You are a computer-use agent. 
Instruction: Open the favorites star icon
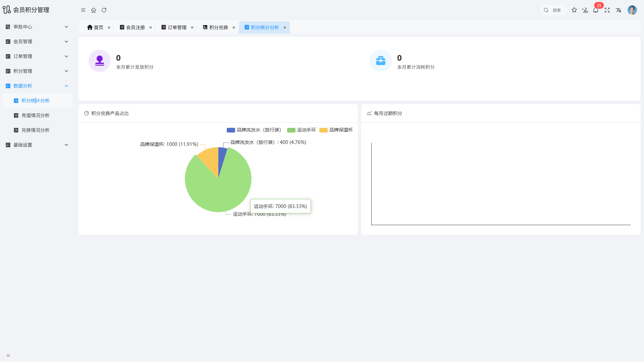coord(574,10)
